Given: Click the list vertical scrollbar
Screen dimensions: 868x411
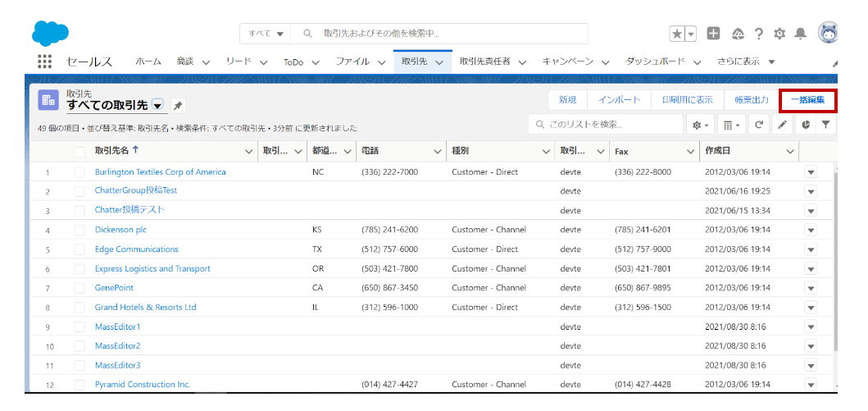Looking at the screenshot, I should pos(834,260).
